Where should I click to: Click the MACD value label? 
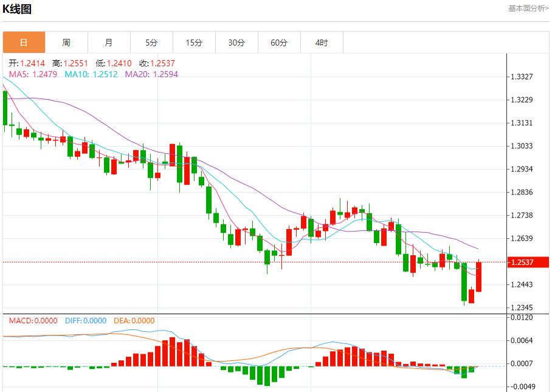click(33, 321)
